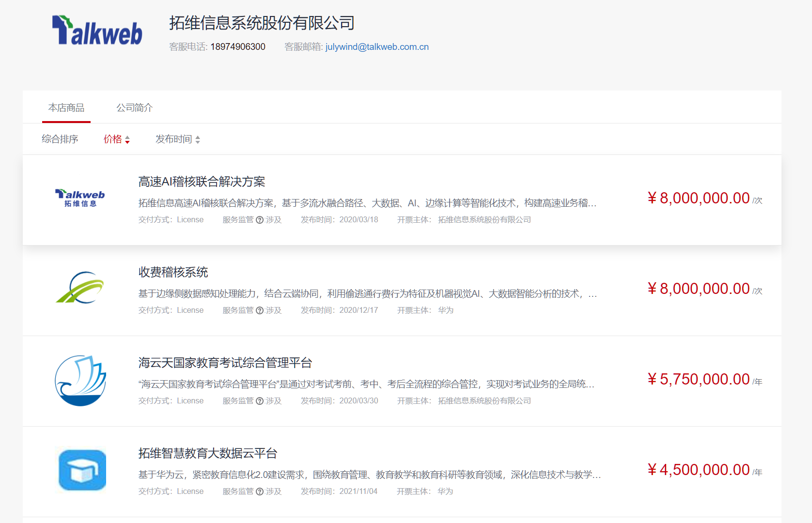Sort by 综合排序

(60, 139)
